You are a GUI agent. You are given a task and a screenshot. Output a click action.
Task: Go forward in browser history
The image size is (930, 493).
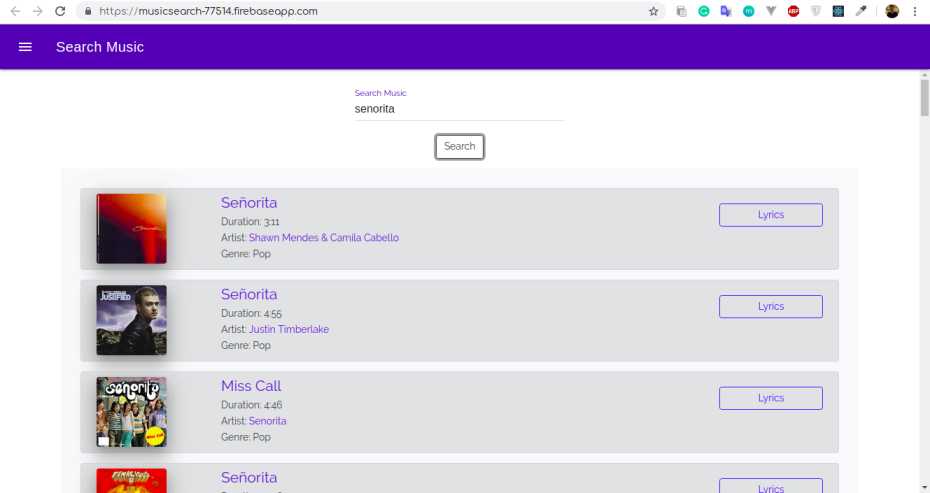point(37,11)
